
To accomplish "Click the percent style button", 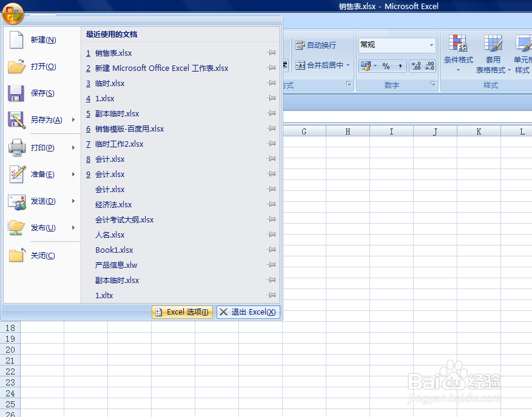I will click(386, 66).
